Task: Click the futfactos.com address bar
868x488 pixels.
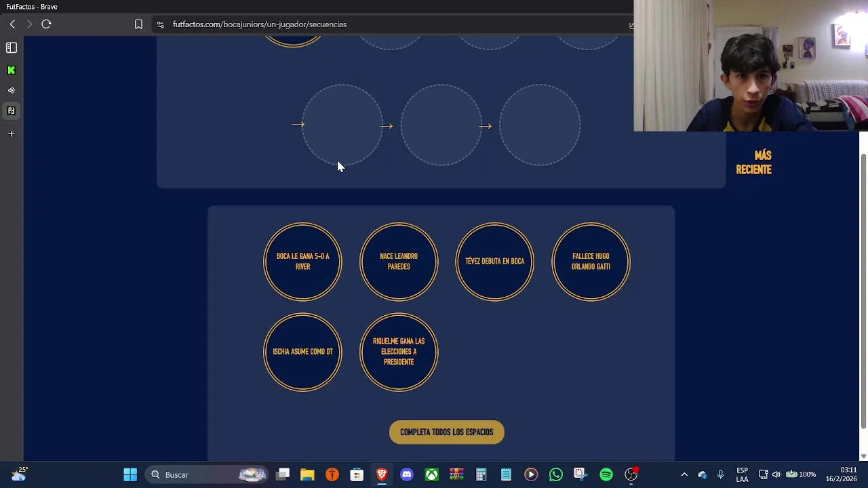Action: (393, 24)
